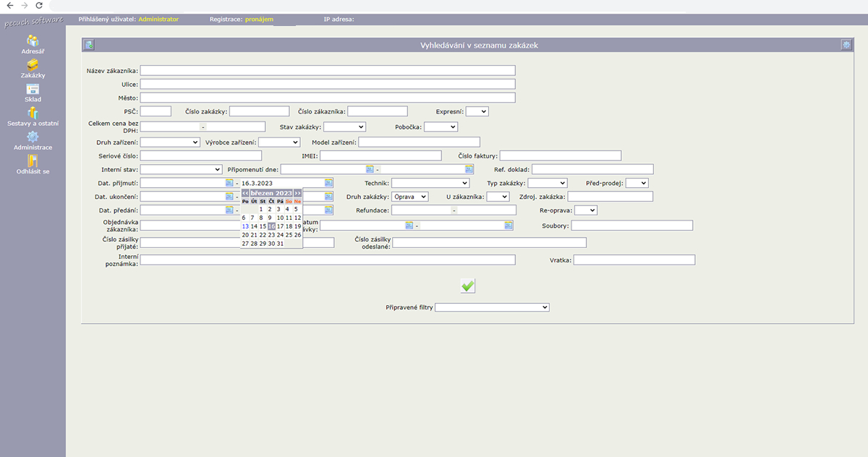Viewport: 868px width, 457px height.
Task: Go to the previous month in the calendar
Action: (x=245, y=193)
